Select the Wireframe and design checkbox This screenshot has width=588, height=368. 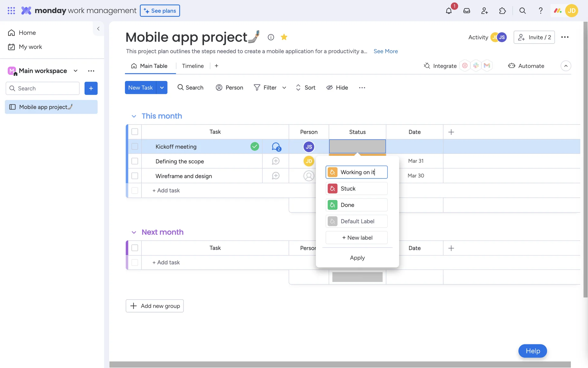(x=135, y=176)
